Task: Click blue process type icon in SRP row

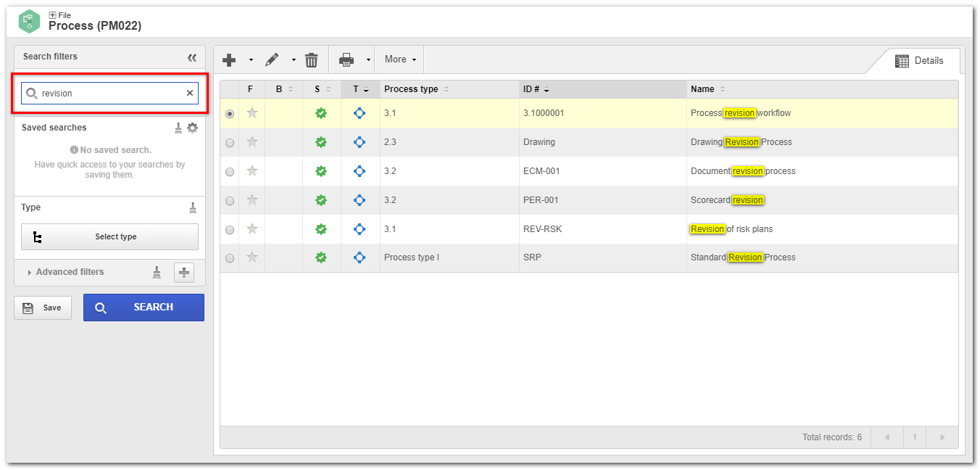Action: coord(360,257)
